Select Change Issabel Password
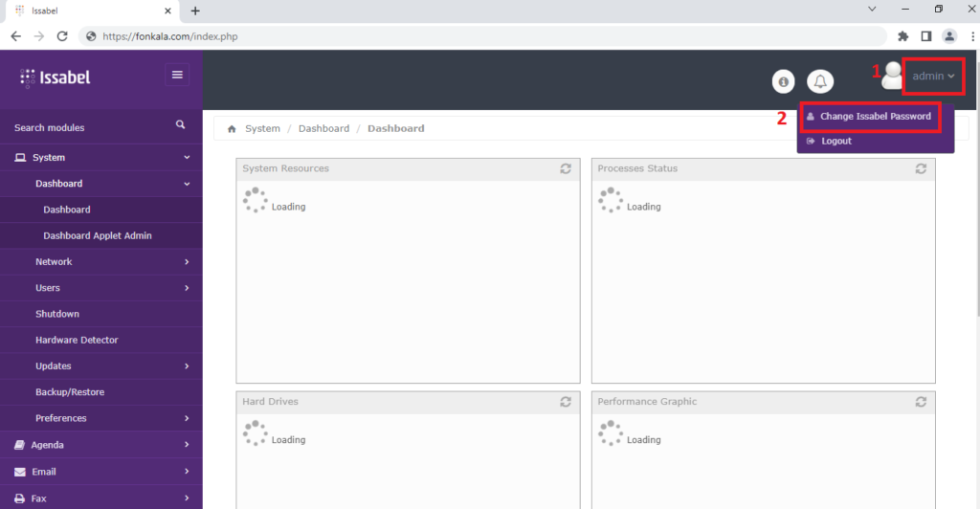This screenshot has width=980, height=509. tap(875, 117)
